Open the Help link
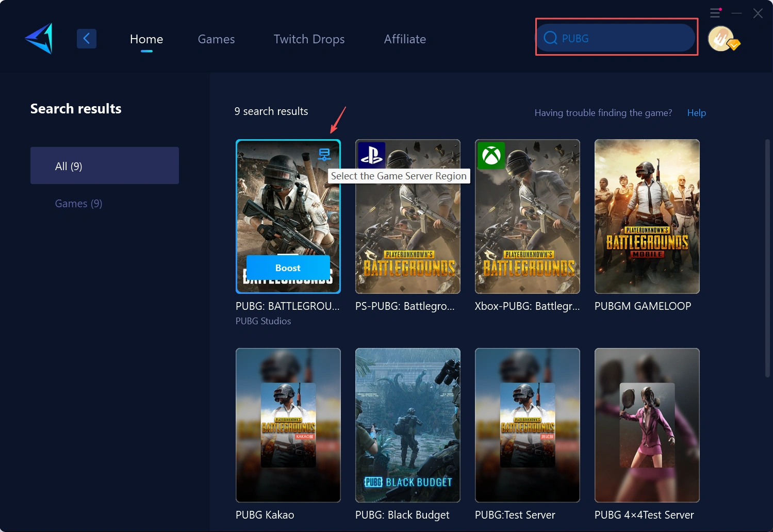773x532 pixels. [696, 112]
